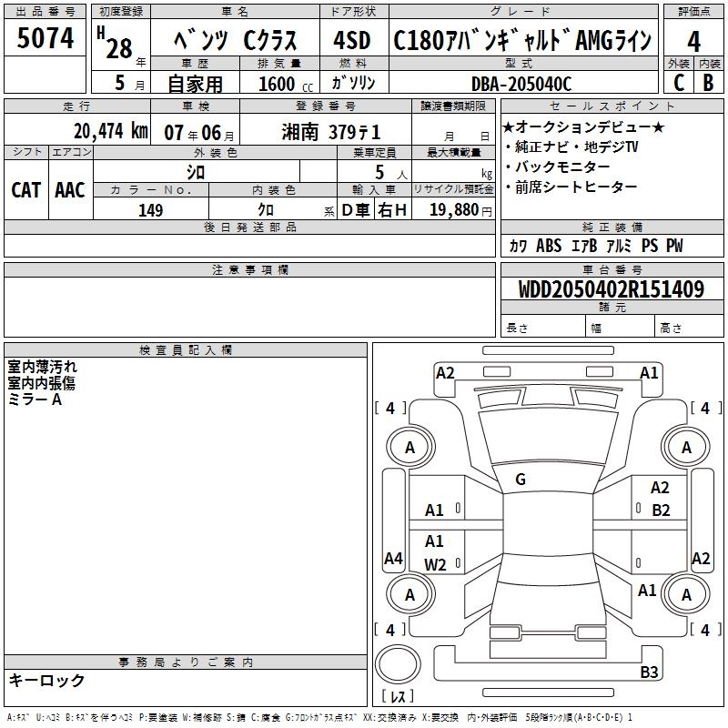Select the color number 149
The image size is (728, 728).
[150, 210]
